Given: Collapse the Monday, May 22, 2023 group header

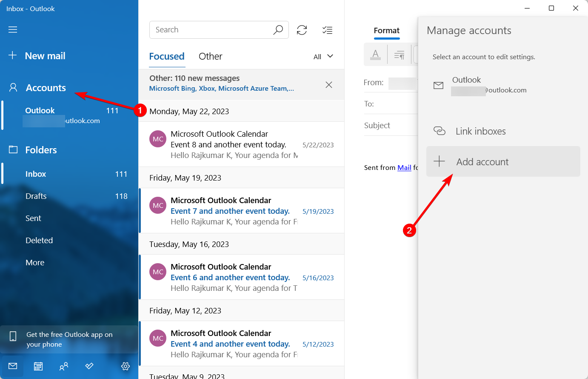Looking at the screenshot, I should (x=241, y=111).
